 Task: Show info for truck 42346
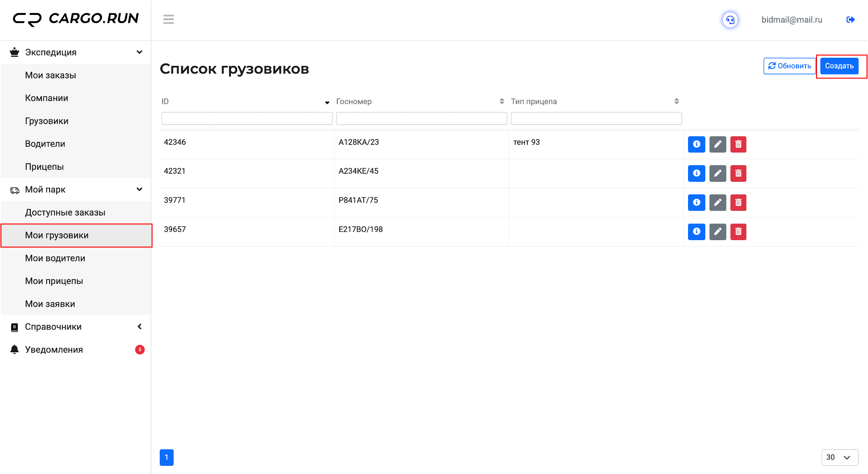point(696,144)
